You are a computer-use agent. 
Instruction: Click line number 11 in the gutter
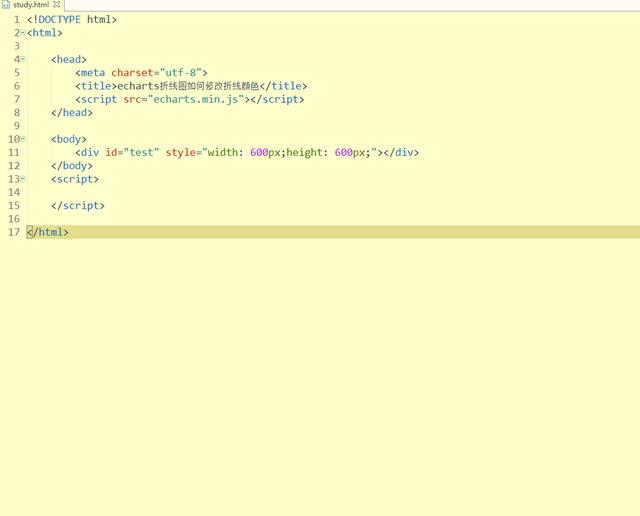click(x=14, y=152)
